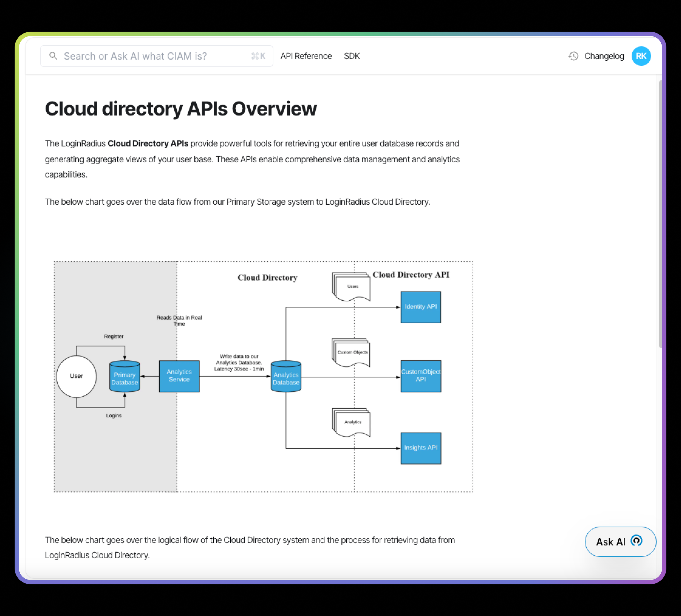Open the RK user avatar
This screenshot has width=681, height=616.
641,56
